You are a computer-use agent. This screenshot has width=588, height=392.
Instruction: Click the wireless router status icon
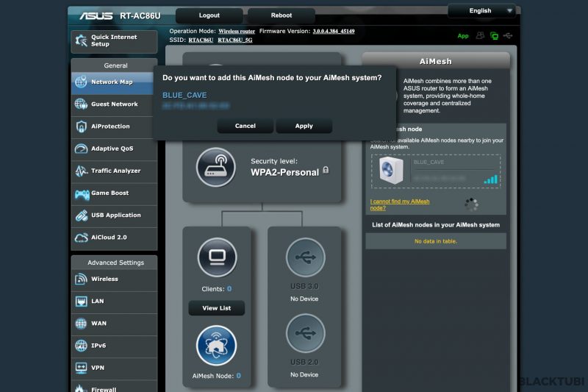215,167
